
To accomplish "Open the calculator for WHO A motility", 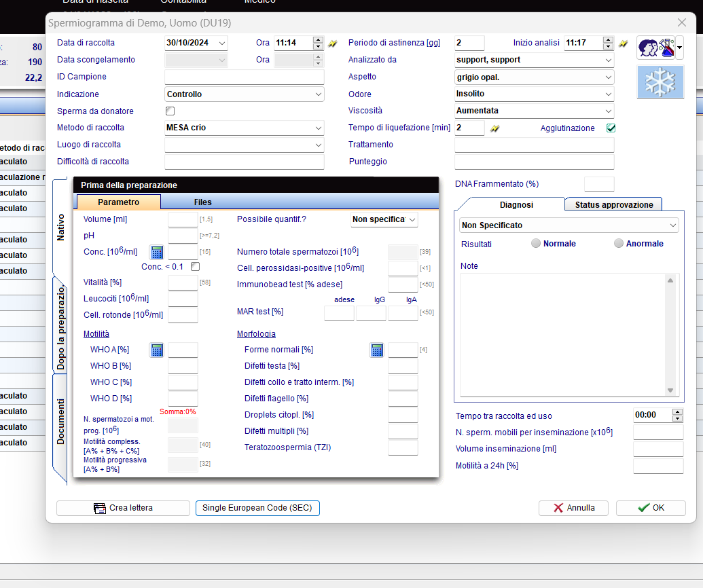I will [x=157, y=350].
